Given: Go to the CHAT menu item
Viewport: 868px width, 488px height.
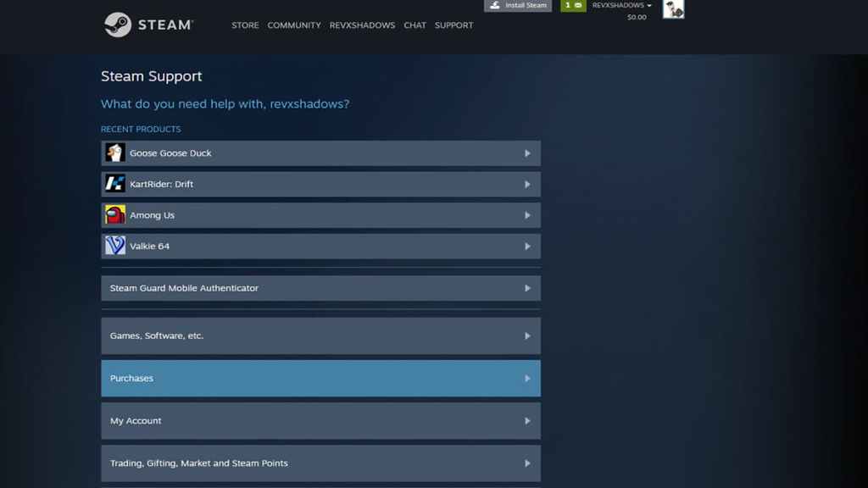Looking at the screenshot, I should pyautogui.click(x=415, y=25).
